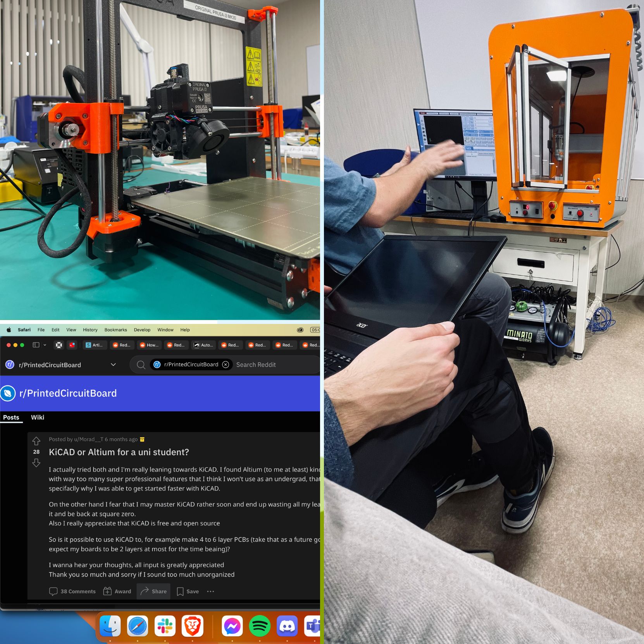644x644 pixels.
Task: Expand the sidebar tab group dropdown arrow
Action: [45, 345]
